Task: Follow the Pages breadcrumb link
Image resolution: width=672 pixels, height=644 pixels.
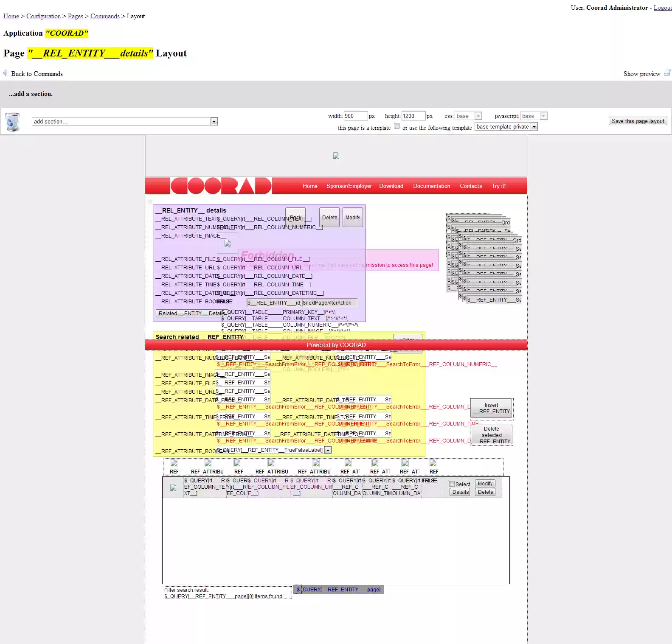Action: (76, 16)
